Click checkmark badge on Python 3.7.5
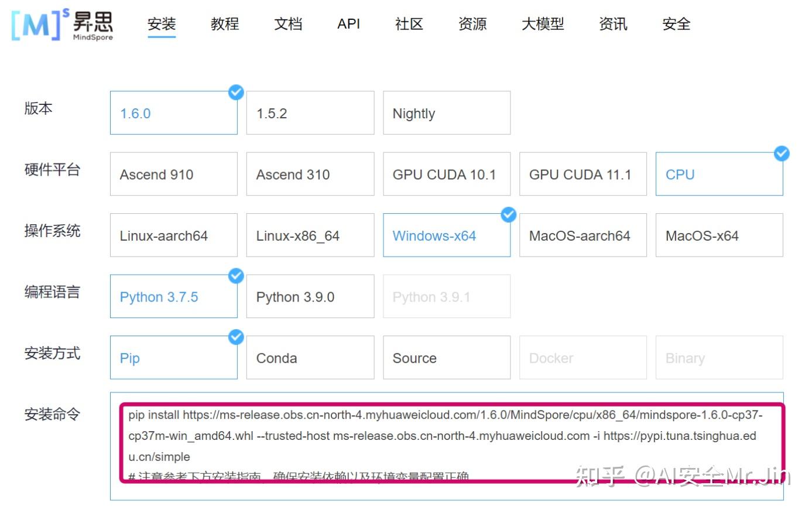Image resolution: width=812 pixels, height=509 pixels. 236,276
